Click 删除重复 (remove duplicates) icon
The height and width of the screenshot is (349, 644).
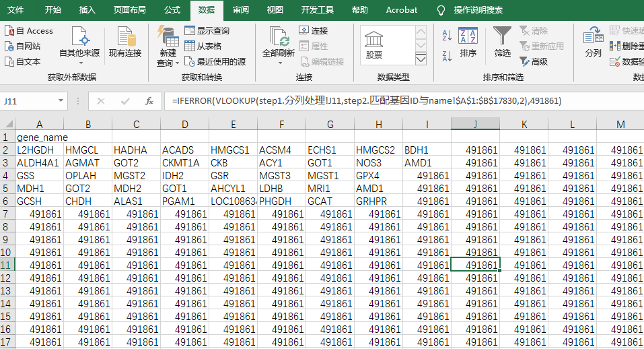tap(615, 46)
